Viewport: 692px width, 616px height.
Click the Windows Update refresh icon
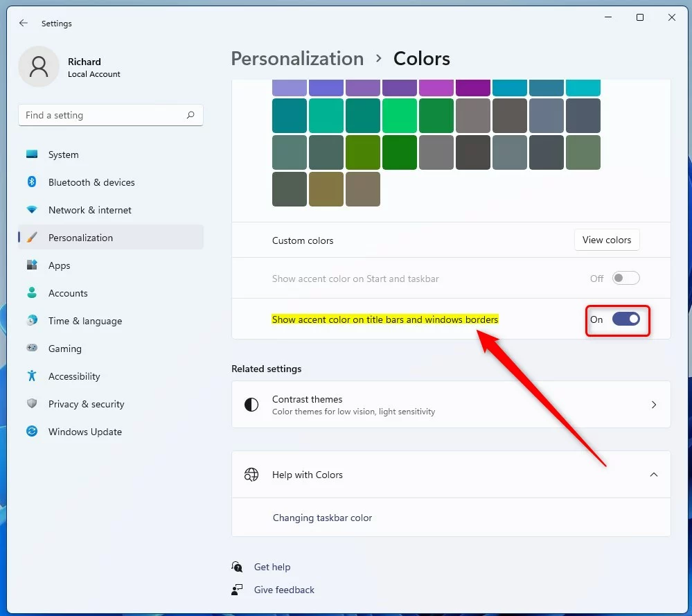point(32,432)
